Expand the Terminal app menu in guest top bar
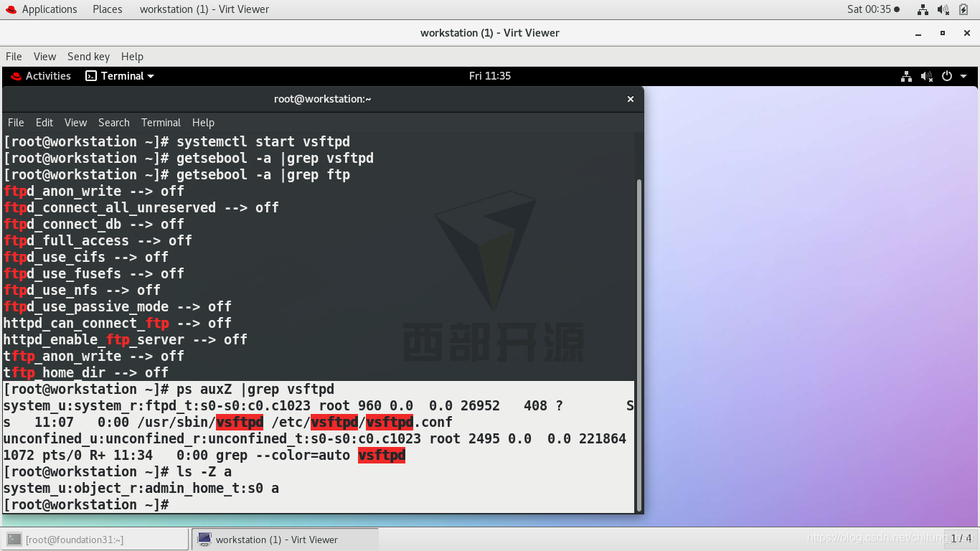 [x=120, y=76]
